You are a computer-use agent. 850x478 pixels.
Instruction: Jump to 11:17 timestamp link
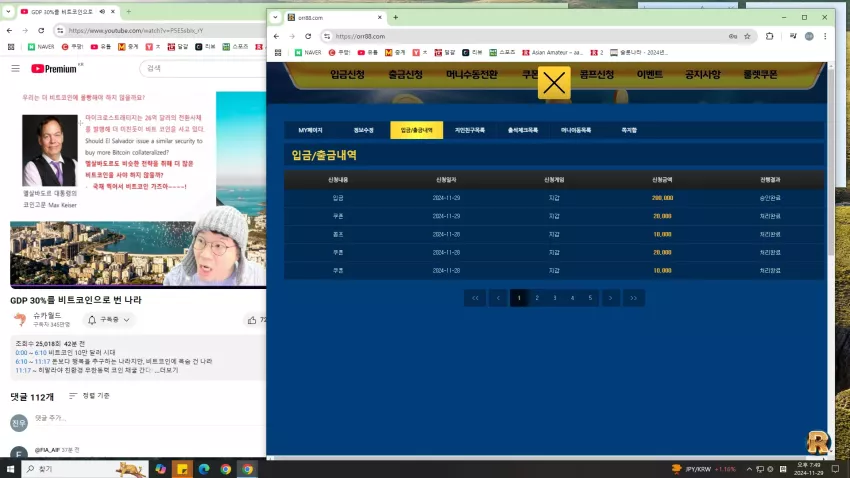click(x=23, y=370)
